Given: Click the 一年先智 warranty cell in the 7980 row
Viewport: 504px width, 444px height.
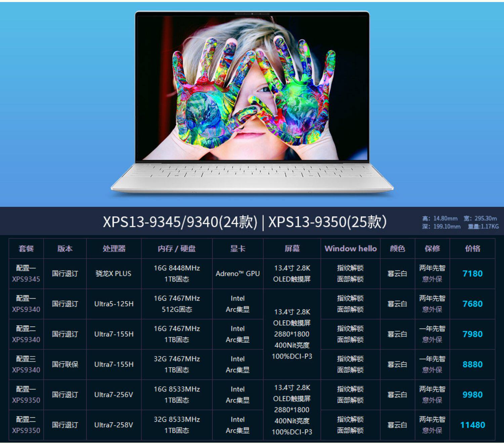Looking at the screenshot, I should click(x=432, y=334).
